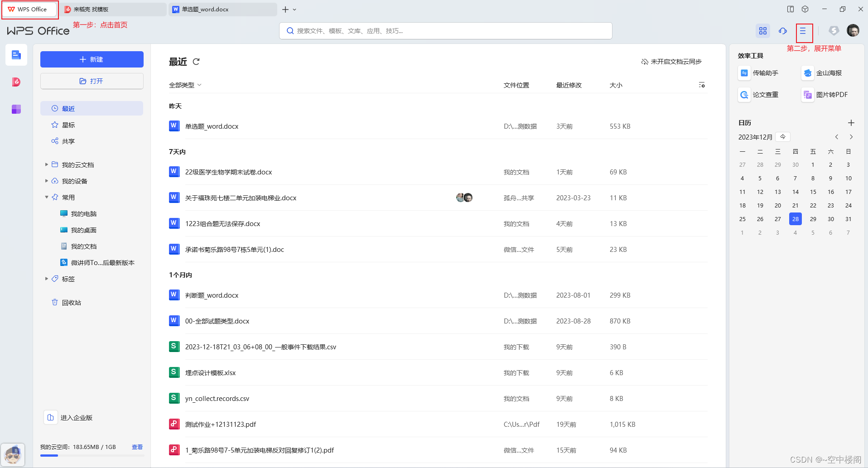Expand 我的云文档 tree node
Image resolution: width=868 pixels, height=468 pixels.
[46, 164]
